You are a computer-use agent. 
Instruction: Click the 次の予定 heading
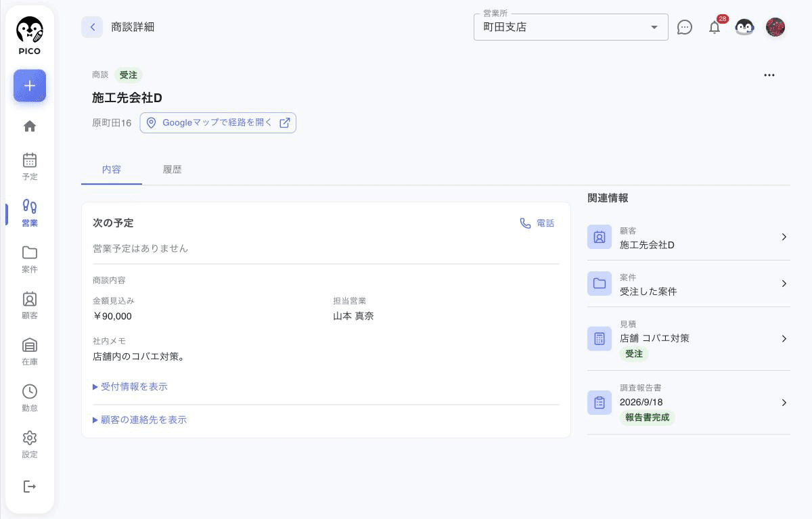(113, 223)
